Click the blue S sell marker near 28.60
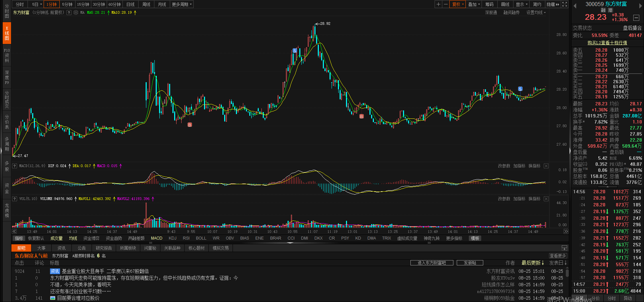Image resolution: width=644 pixels, height=302 pixels. click(295, 51)
